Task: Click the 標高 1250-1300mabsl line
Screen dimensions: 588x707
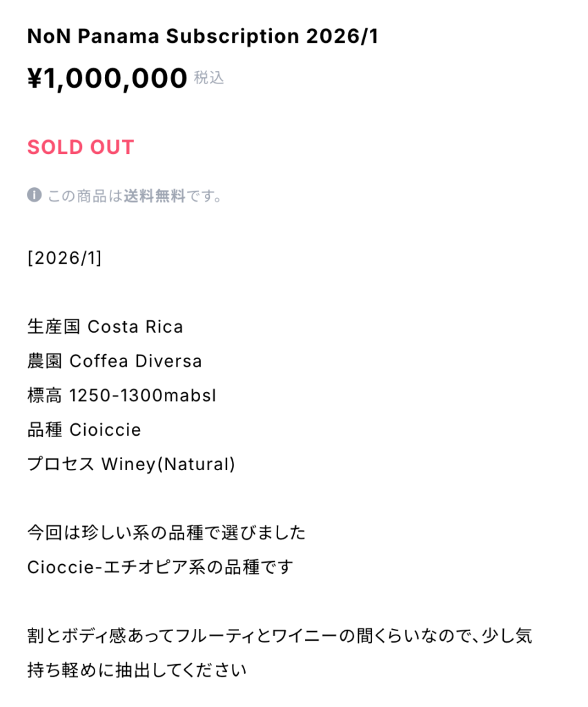Action: (x=121, y=396)
